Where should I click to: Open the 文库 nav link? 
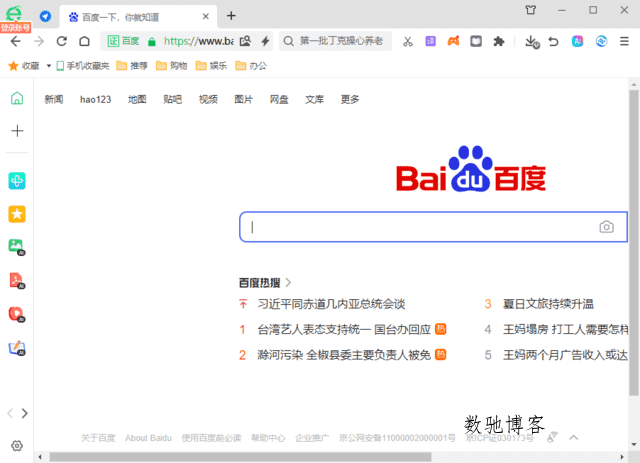tap(315, 99)
